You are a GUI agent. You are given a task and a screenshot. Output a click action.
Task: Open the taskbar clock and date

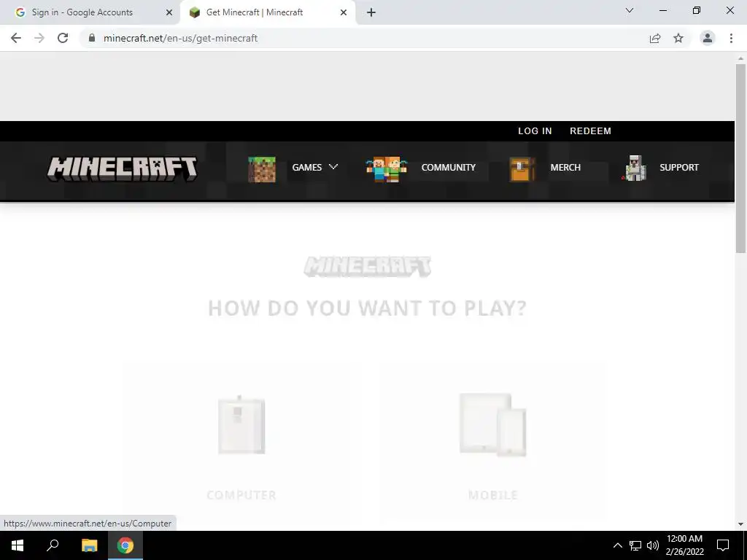click(x=684, y=545)
